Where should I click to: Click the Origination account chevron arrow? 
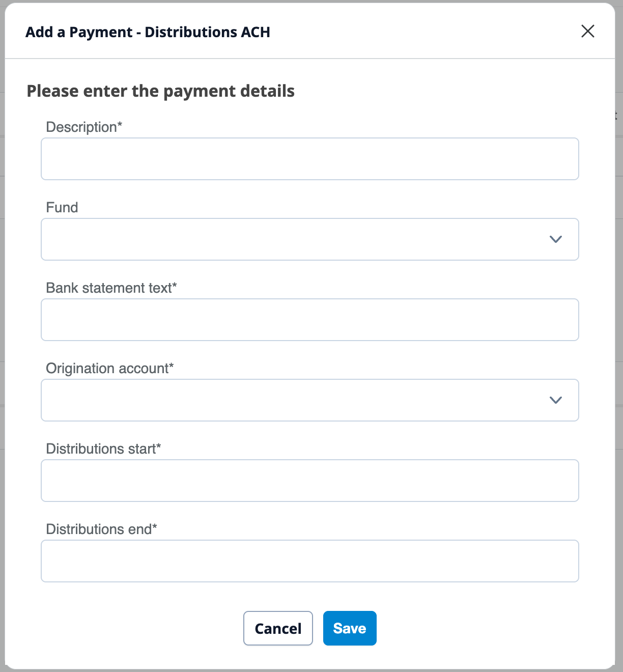point(555,400)
